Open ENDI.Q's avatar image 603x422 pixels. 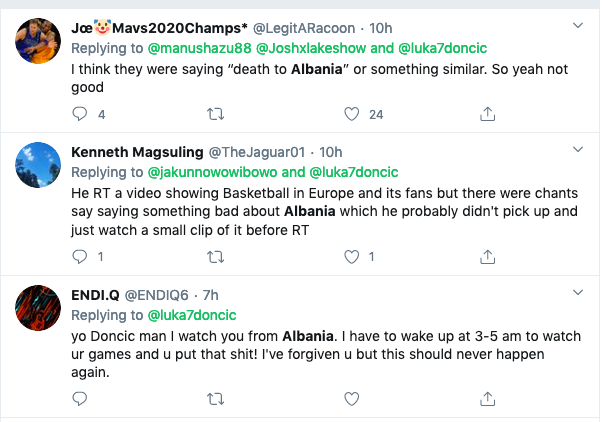point(37,304)
